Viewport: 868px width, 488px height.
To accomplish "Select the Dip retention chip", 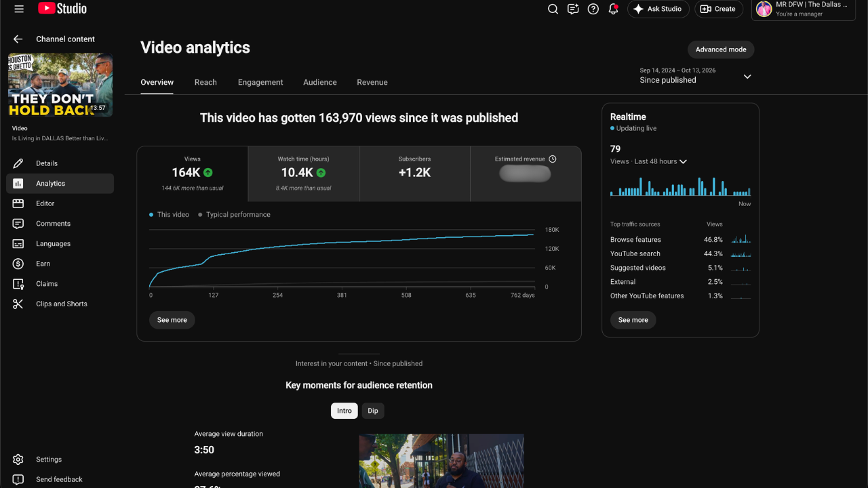I will [373, 411].
